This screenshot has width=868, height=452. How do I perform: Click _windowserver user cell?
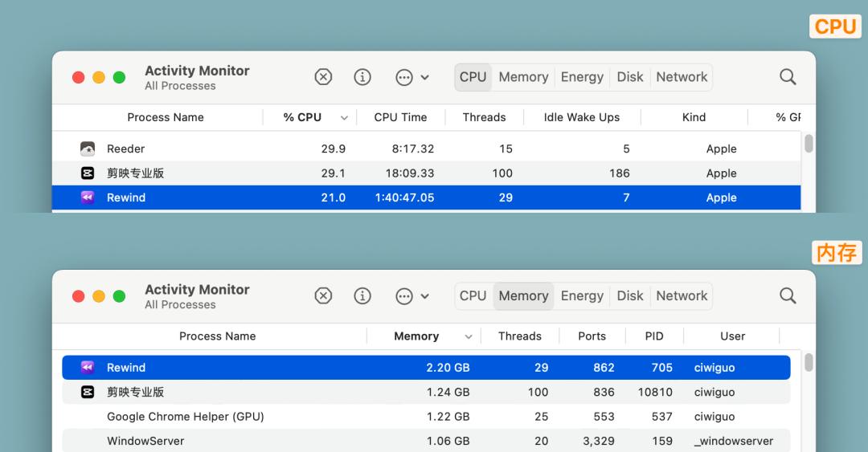tap(734, 441)
